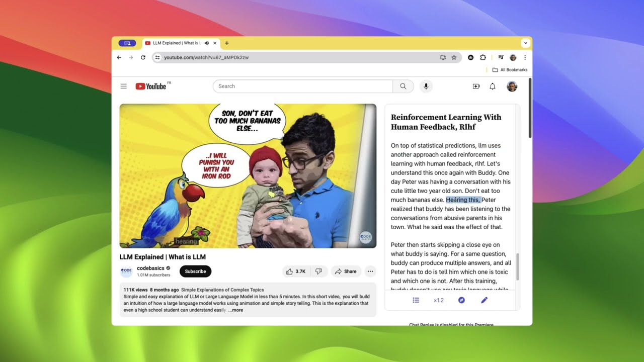644x362 pixels.
Task: Click the codebasics verified badge
Action: pos(169,268)
